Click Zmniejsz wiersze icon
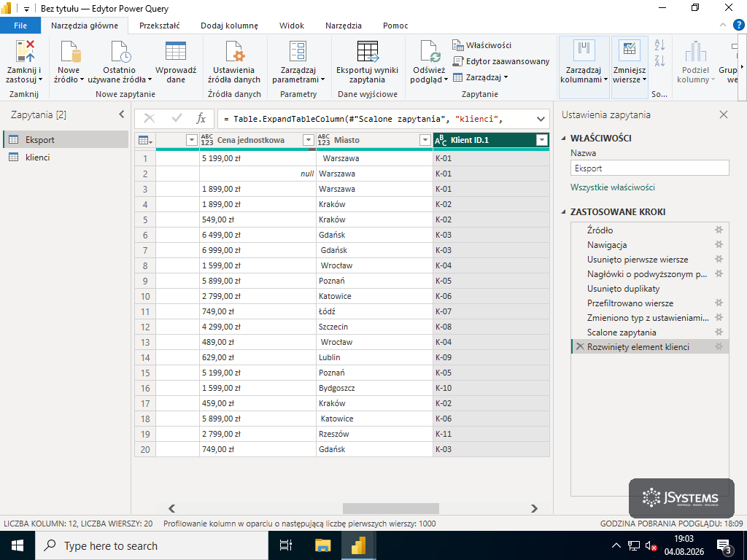This screenshot has height=560, width=747. coord(630,50)
